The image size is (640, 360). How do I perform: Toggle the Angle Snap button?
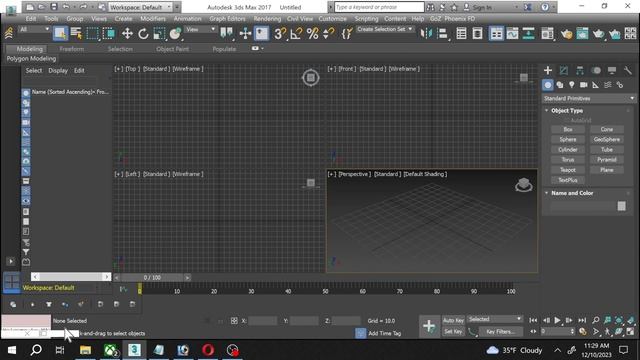pos(296,33)
